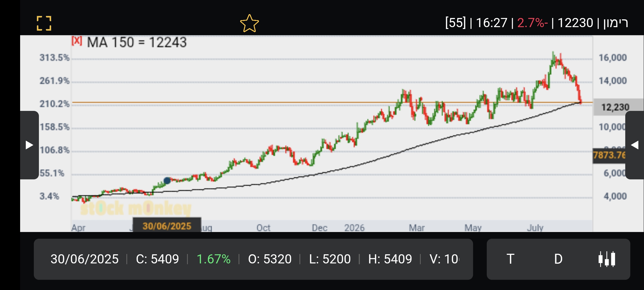This screenshot has height=290, width=644.
Task: Click the blue dot marker on chart
Action: [x=167, y=180]
